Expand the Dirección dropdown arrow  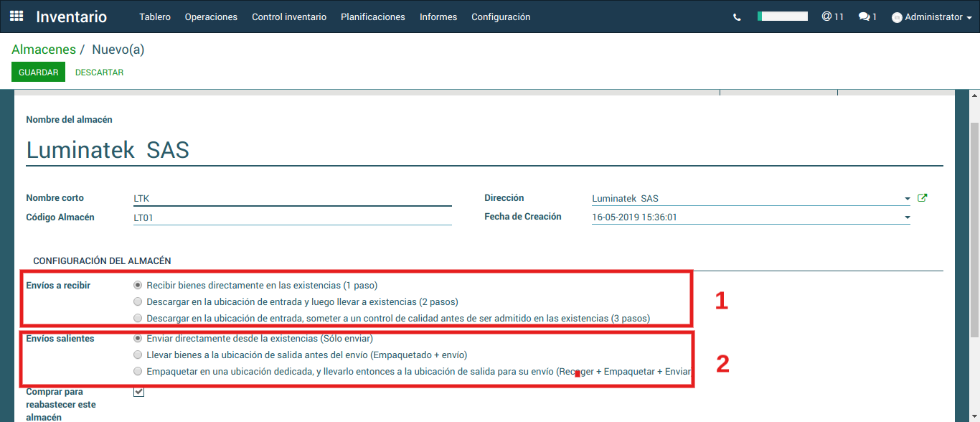pos(907,199)
